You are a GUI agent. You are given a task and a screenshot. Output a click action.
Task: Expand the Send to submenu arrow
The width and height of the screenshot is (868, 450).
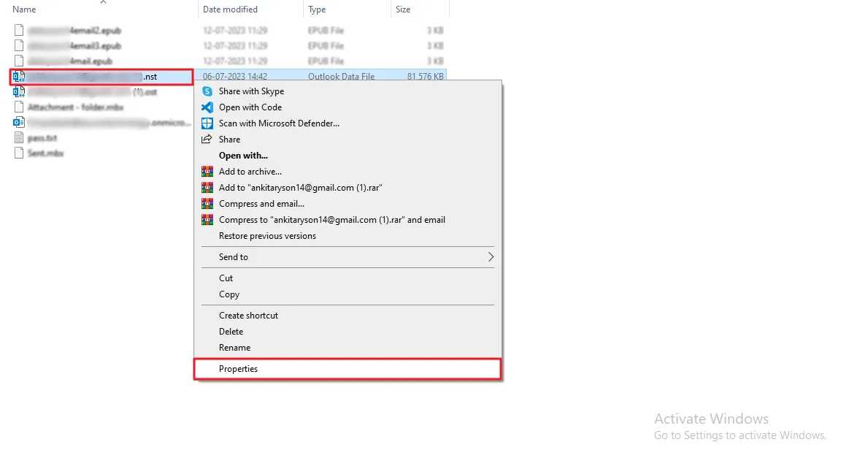pyautogui.click(x=491, y=257)
